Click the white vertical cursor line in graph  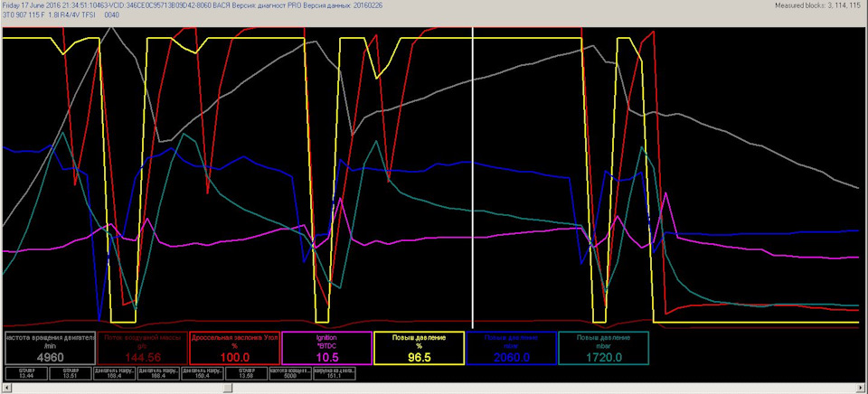[x=472, y=177]
